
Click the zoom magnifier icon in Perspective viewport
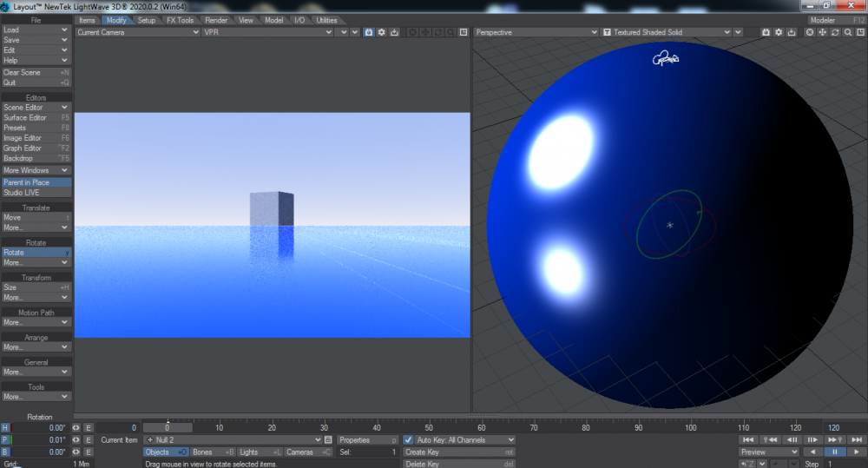coord(847,32)
